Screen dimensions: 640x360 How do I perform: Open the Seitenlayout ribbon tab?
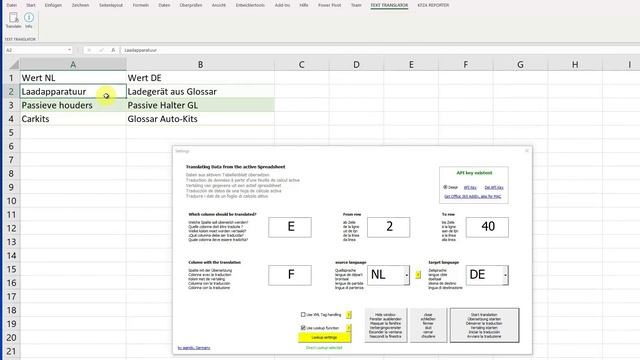pos(111,5)
